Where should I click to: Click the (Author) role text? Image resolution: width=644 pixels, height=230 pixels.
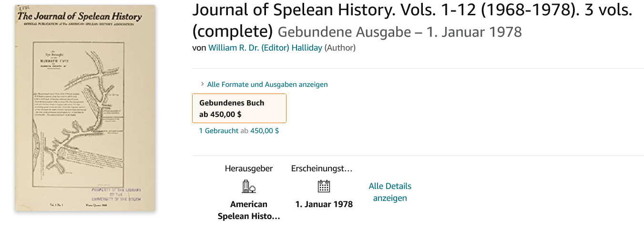pos(340,48)
